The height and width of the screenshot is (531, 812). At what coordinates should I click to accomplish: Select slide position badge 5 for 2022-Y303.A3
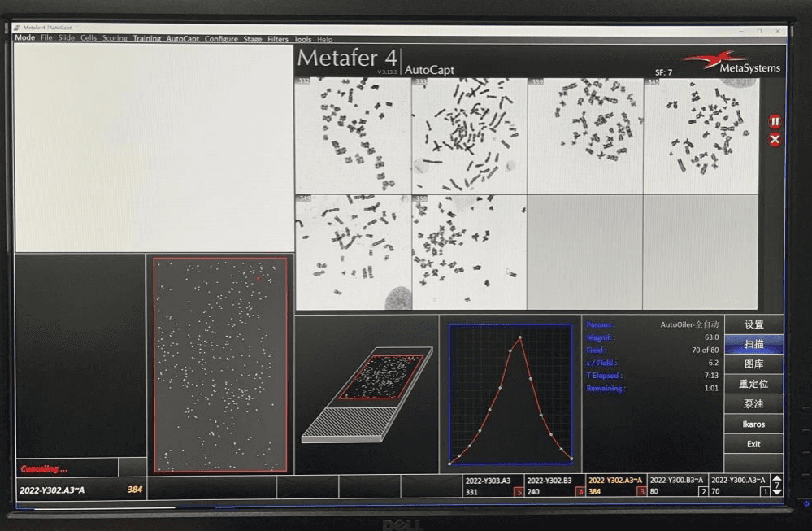click(519, 491)
